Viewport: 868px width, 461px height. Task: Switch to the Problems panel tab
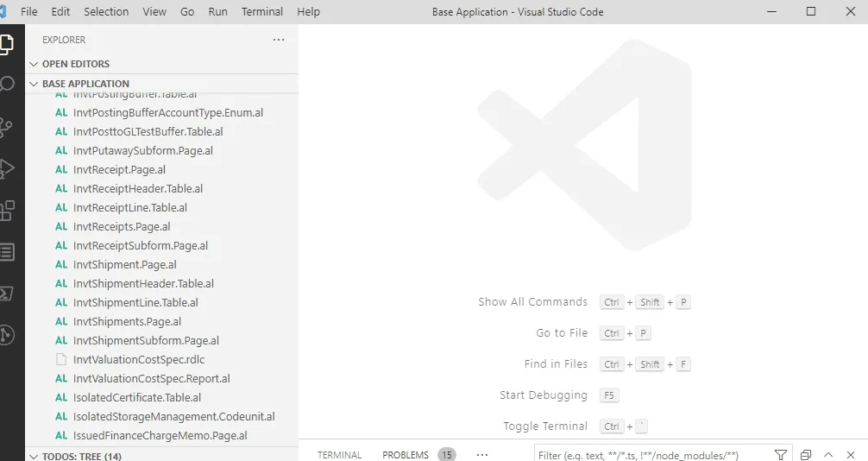406,455
